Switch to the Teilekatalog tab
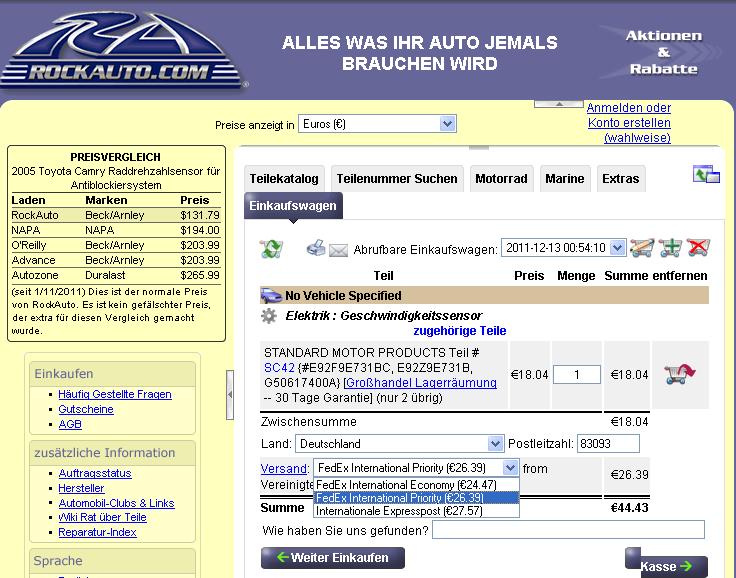736x578 pixels. (x=283, y=179)
